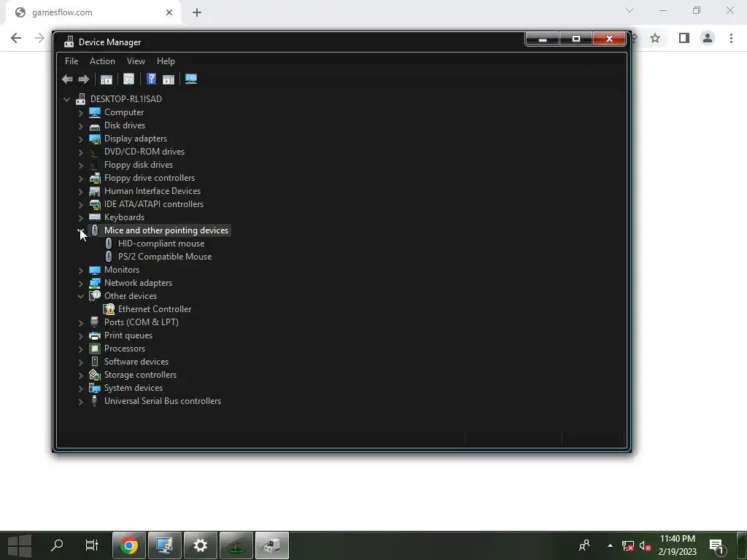Select the HID-compliant mouse device

click(161, 244)
